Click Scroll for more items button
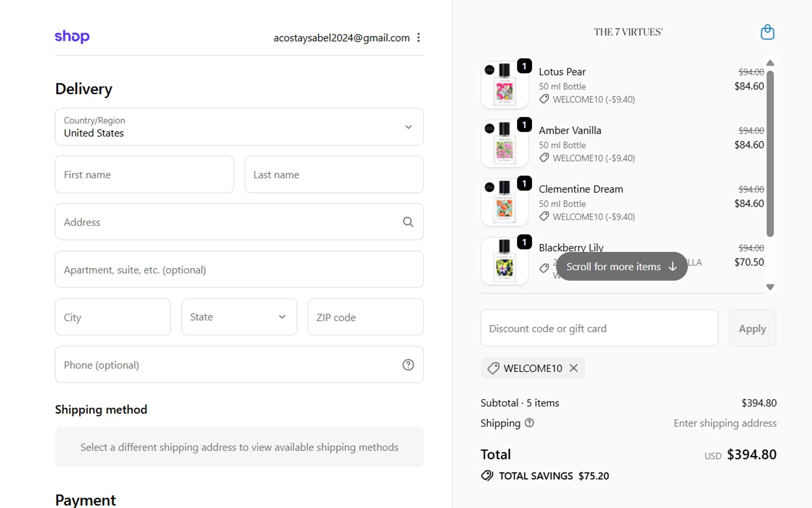 pyautogui.click(x=621, y=266)
